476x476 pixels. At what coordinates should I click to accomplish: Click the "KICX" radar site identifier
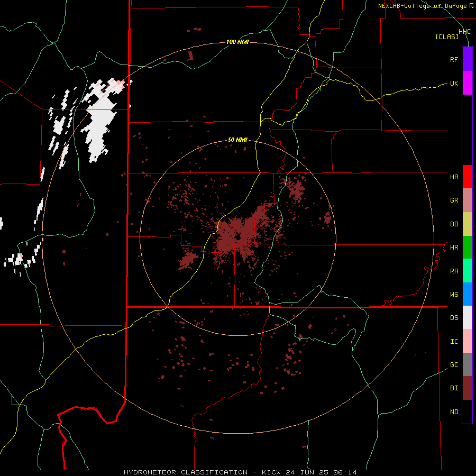click(271, 472)
